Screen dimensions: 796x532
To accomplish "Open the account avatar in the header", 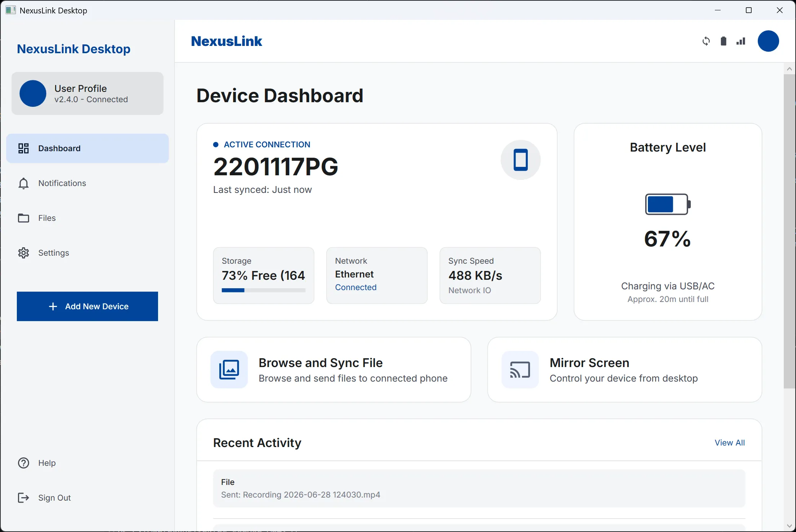I will (768, 41).
